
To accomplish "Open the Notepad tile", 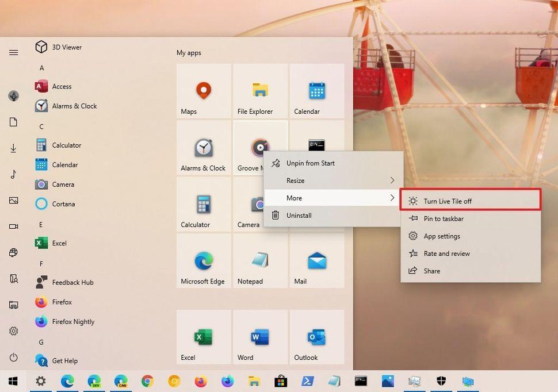I will 260,260.
